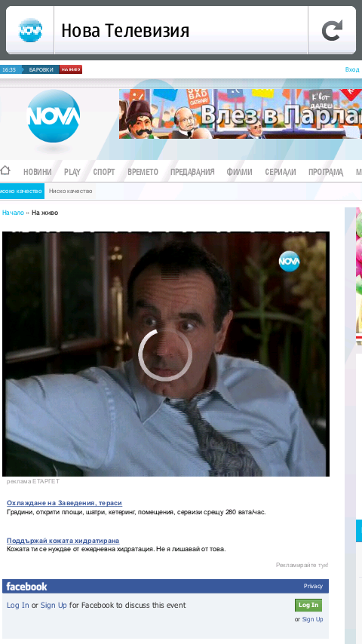The width and height of the screenshot is (362, 644).
Task: Go to СПОРТ section
Action: pos(104,172)
